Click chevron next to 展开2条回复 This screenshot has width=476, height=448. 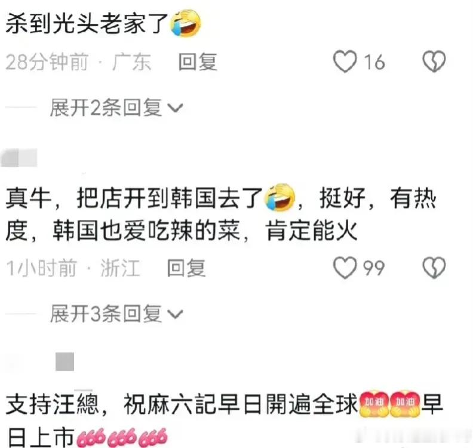coord(176,108)
